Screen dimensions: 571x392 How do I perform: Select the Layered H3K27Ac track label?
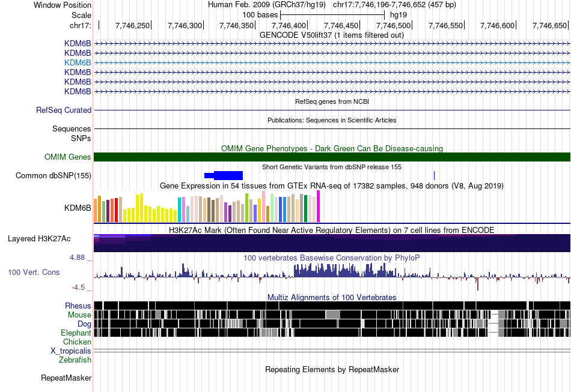coord(39,239)
